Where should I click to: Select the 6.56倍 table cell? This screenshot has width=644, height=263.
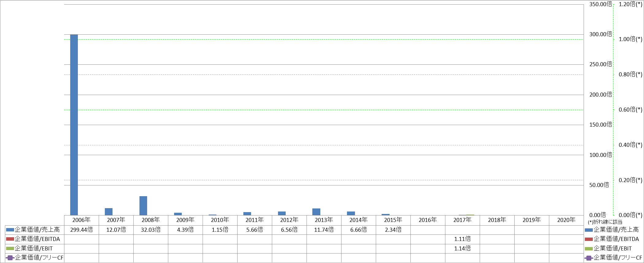pos(289,230)
